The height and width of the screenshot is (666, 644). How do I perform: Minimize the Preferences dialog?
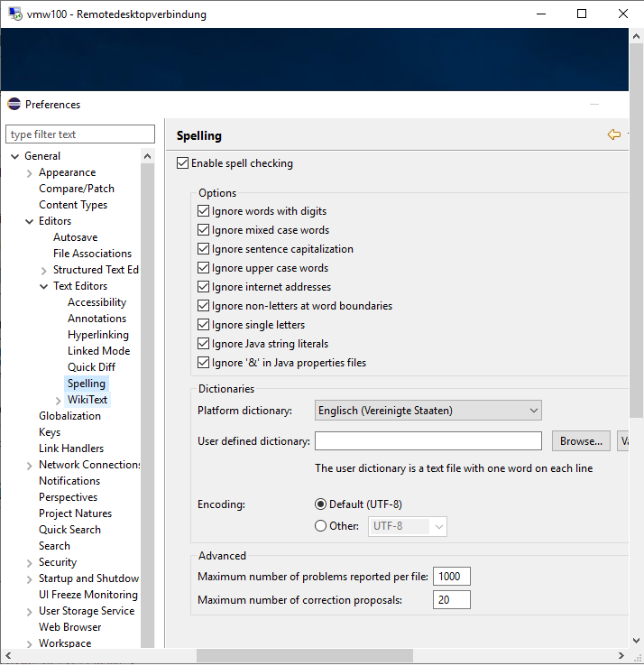(594, 105)
